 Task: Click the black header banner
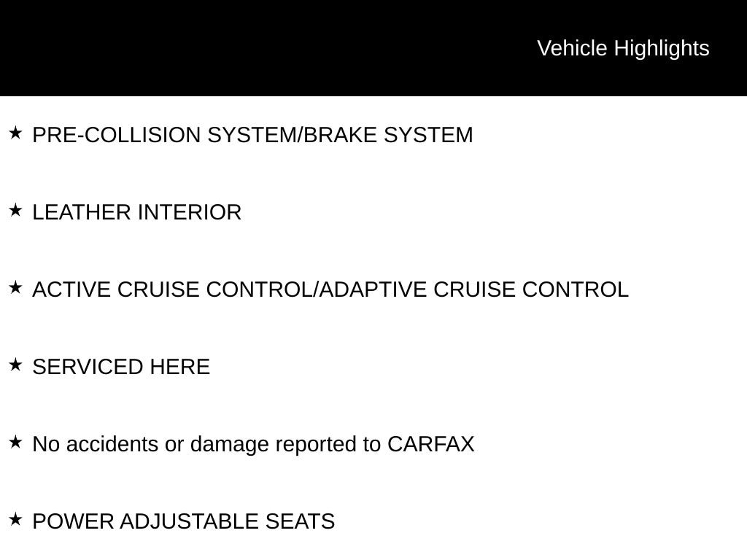tap(373, 47)
